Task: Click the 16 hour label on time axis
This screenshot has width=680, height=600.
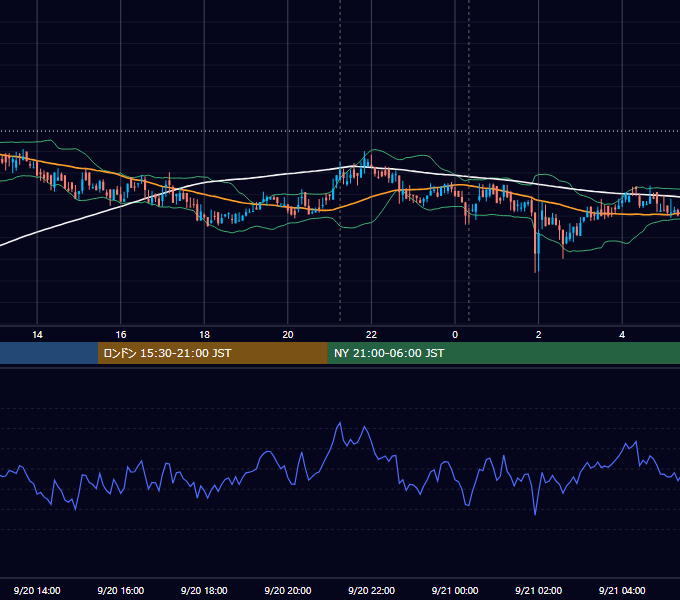Action: tap(121, 335)
